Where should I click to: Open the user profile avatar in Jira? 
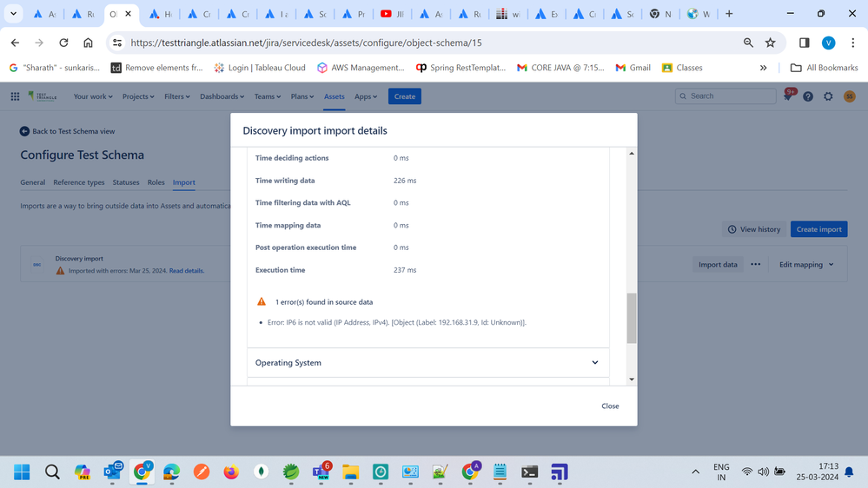(849, 96)
